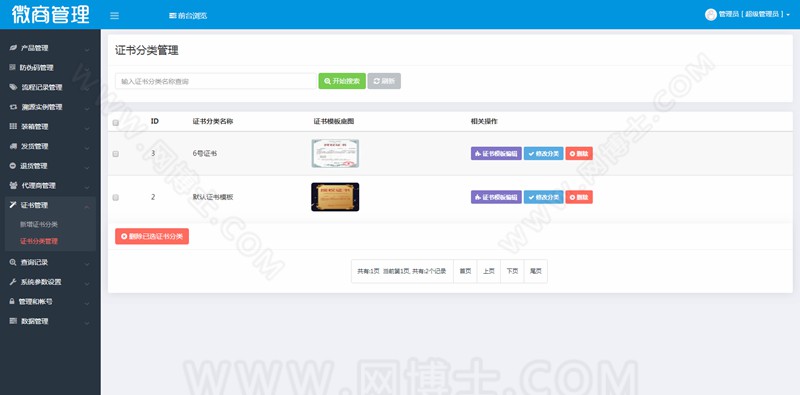
Task: Expand the 产品管理 chevron
Action: (87, 50)
